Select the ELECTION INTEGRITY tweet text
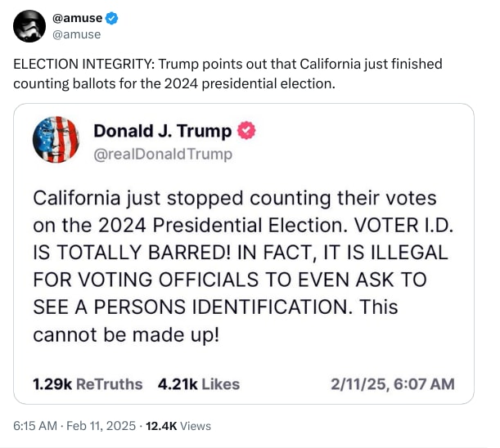This screenshot has width=500, height=448. [x=227, y=74]
